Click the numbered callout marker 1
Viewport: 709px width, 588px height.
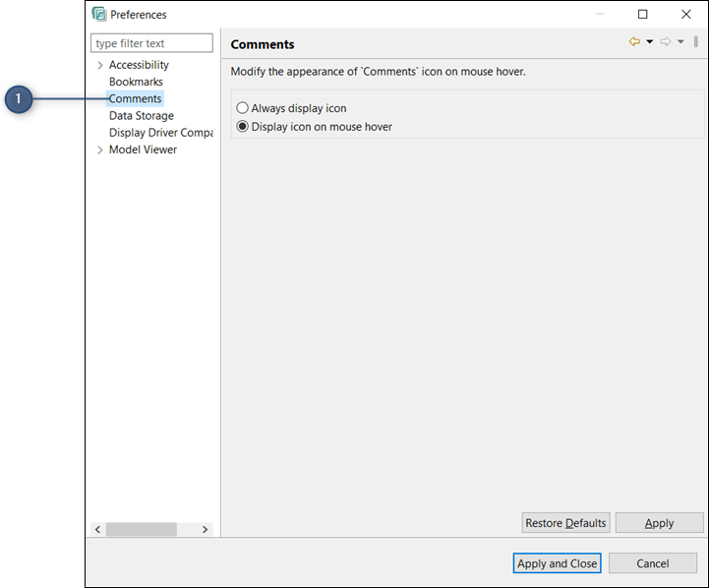(x=18, y=99)
